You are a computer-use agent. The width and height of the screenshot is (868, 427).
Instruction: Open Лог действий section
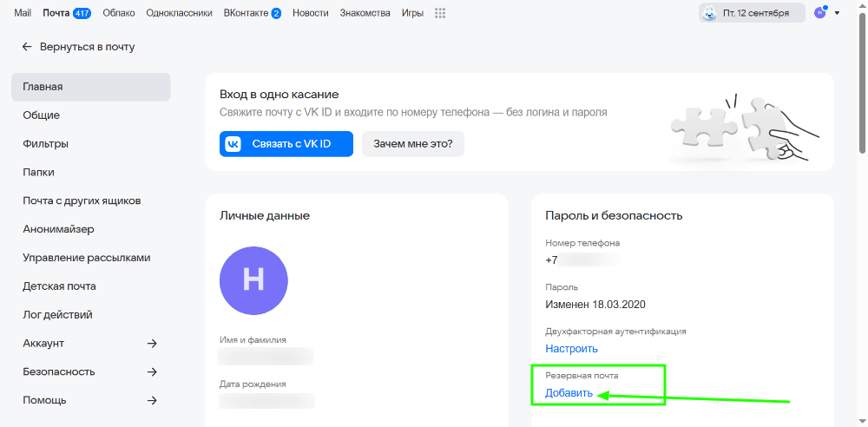pos(91,314)
